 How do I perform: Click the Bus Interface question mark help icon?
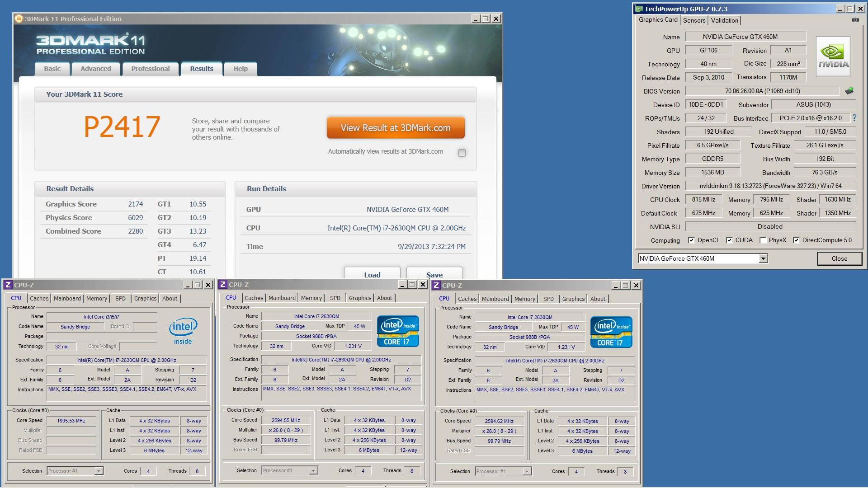click(854, 118)
